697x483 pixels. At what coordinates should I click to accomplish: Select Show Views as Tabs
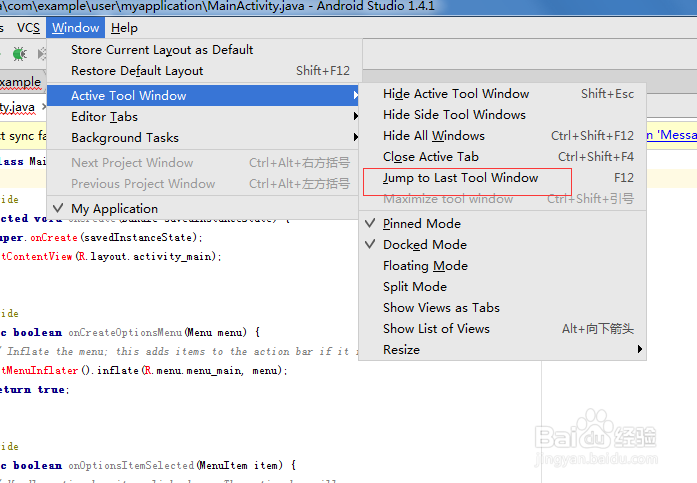coord(502,307)
